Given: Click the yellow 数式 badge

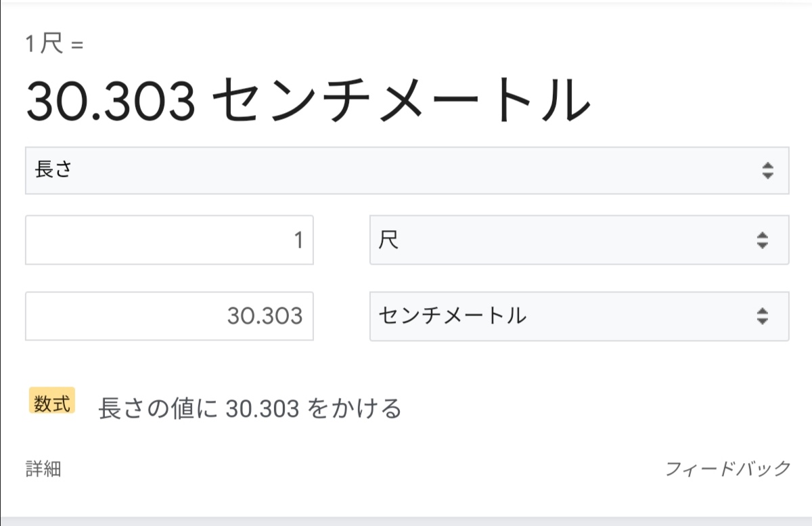Looking at the screenshot, I should click(x=51, y=401).
